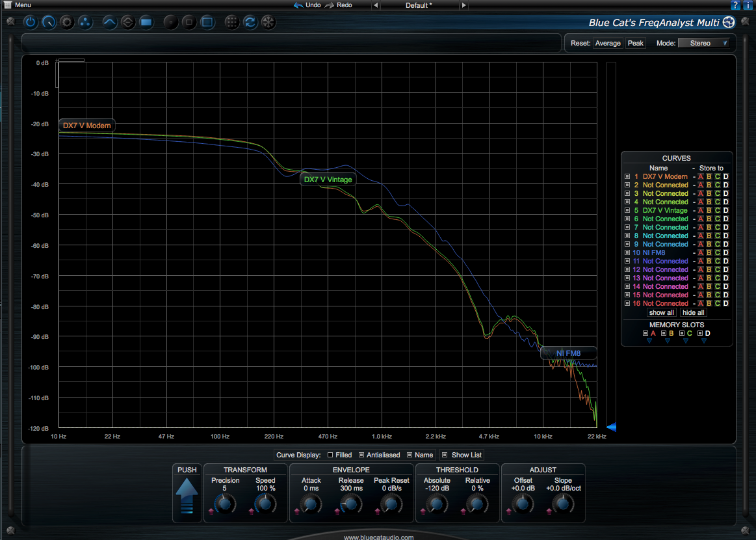Store NI FM8 curve to slot D
Image resolution: width=756 pixels, height=540 pixels.
point(725,252)
